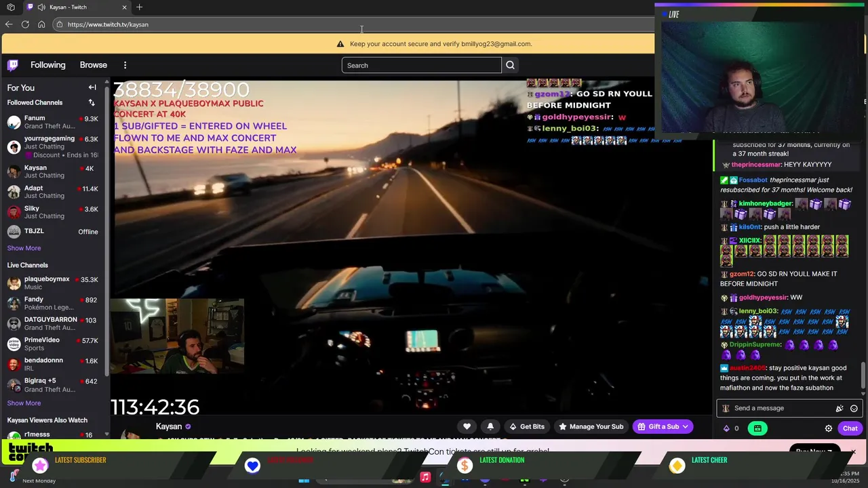Screen dimensions: 868x488
Task: Click the Windows Start button in taskbar
Action: [x=304, y=480]
